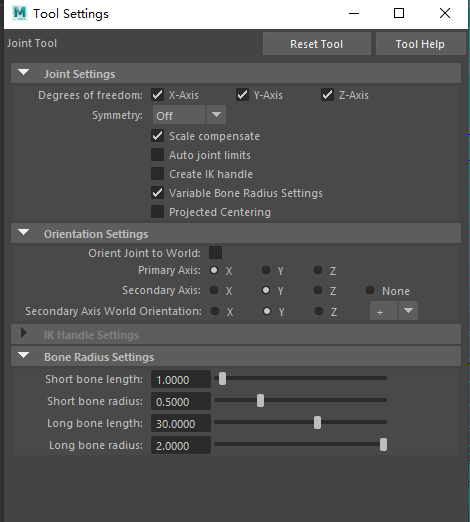Click the Long bone length slider handle
Viewport: 470px width, 522px height.
(317, 423)
